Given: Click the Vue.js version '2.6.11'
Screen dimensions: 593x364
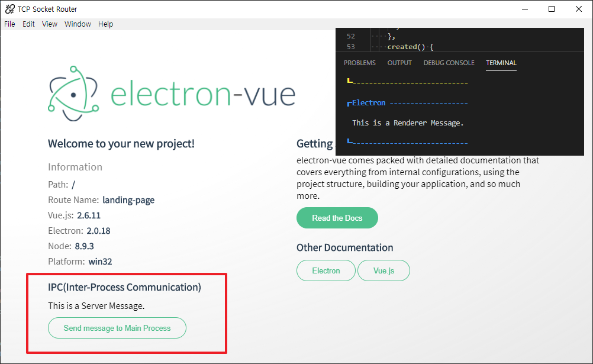Looking at the screenshot, I should click(89, 215).
